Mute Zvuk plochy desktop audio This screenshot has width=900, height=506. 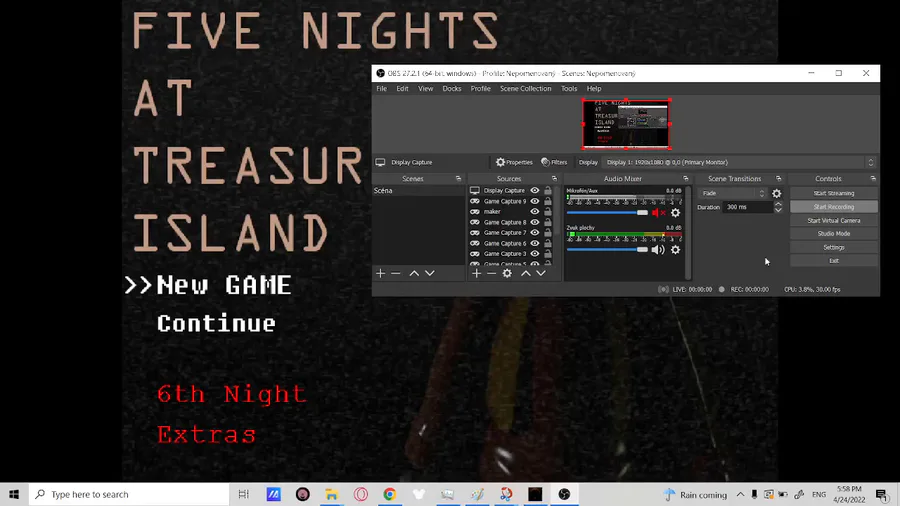[658, 250]
